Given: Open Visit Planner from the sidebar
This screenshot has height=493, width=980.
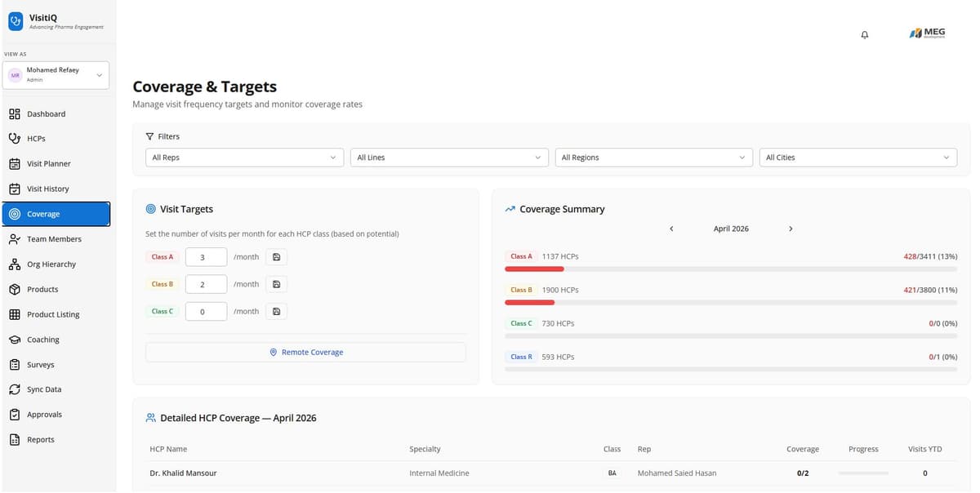Looking at the screenshot, I should (48, 164).
